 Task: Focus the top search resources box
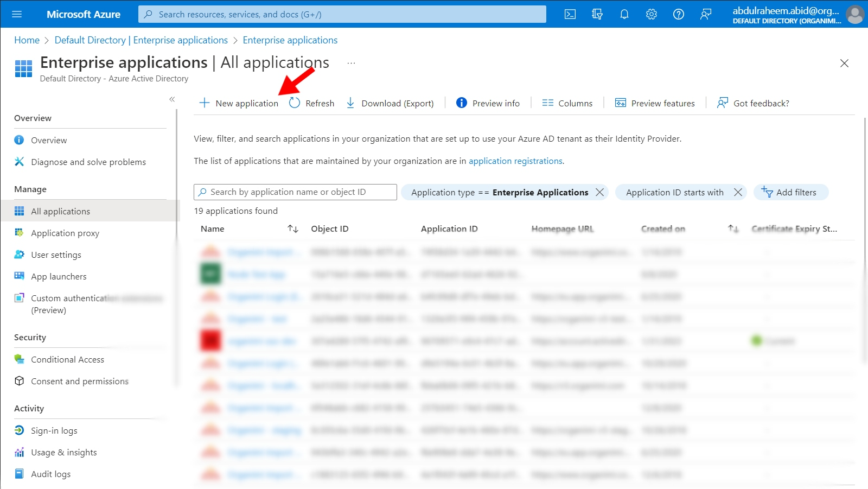pos(342,14)
